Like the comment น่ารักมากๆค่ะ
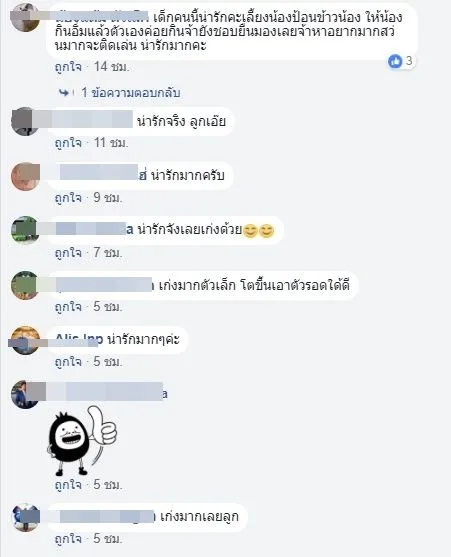 point(68,362)
